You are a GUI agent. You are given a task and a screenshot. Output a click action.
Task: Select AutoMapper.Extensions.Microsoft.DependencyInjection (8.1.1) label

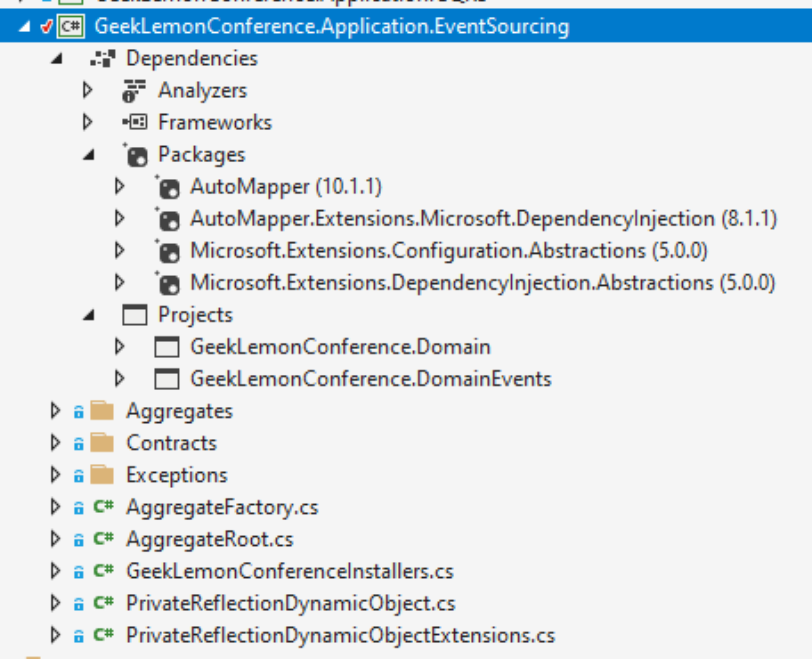483,219
